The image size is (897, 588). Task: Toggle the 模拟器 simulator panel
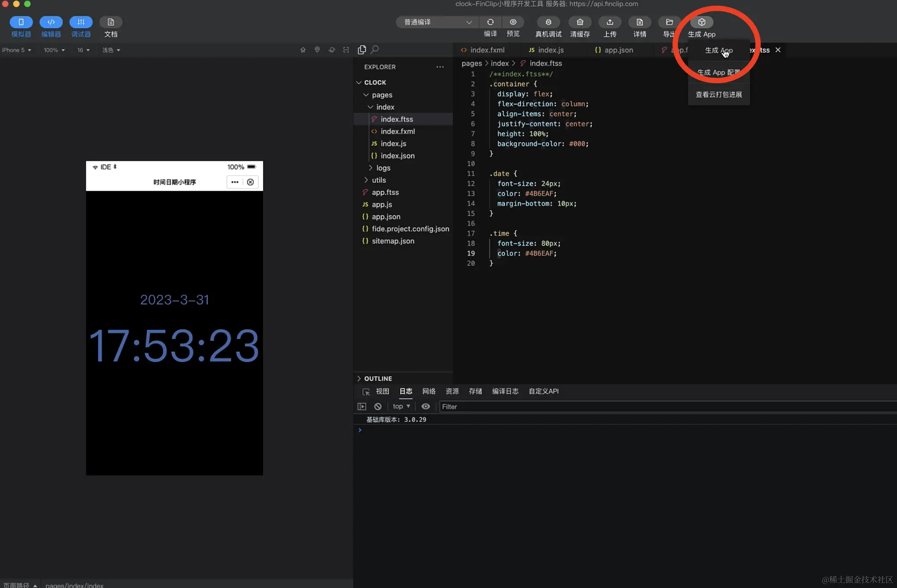click(x=21, y=22)
